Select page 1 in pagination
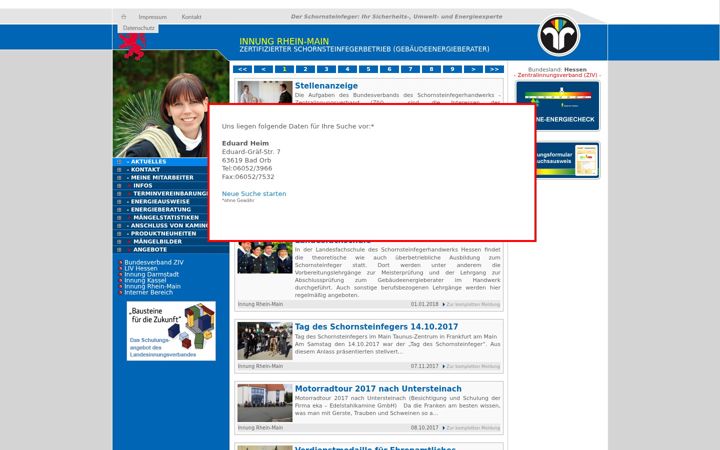Viewport: 720px width, 450px height. point(284,69)
